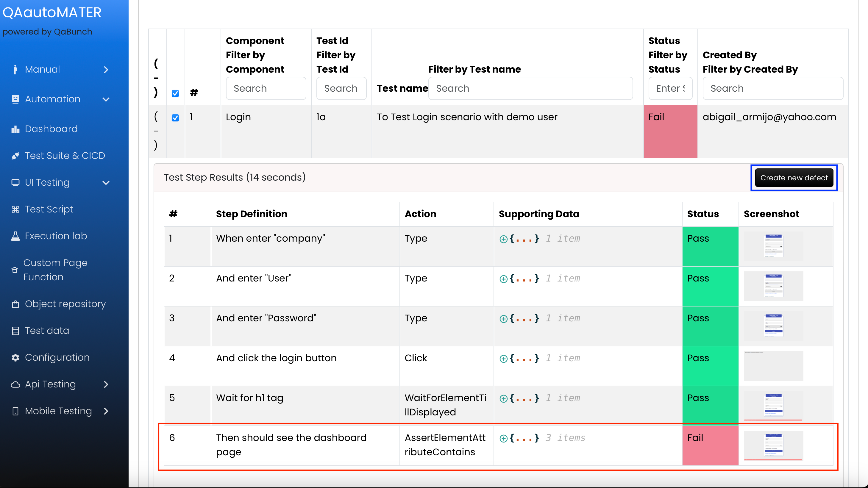Expand supporting data JSON for step 1
This screenshot has width=868, height=488.
click(x=503, y=239)
